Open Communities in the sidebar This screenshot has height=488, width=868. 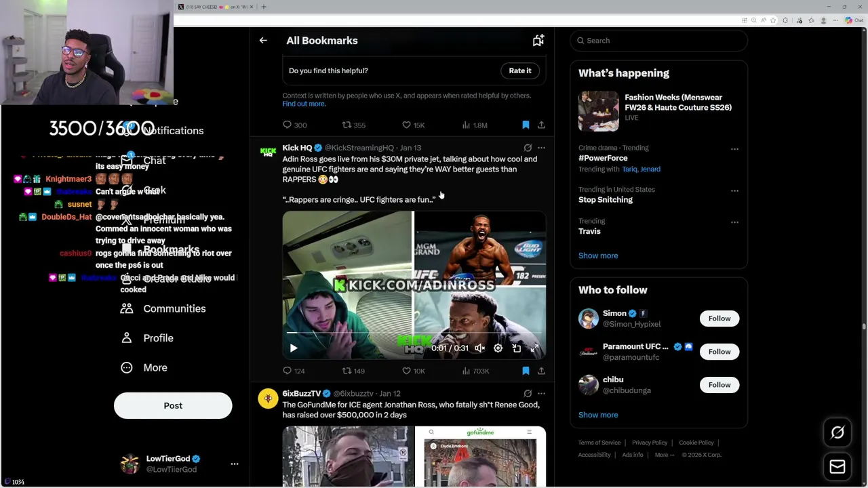(x=163, y=308)
